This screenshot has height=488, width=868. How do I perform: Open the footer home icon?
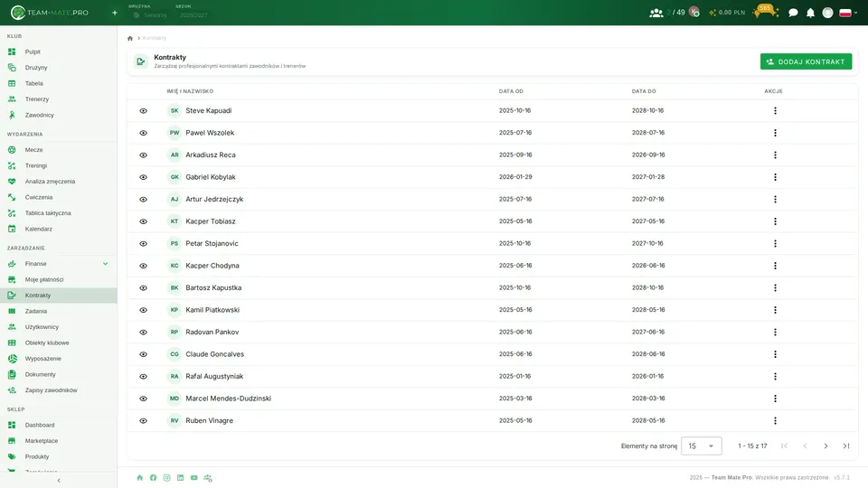click(x=139, y=477)
